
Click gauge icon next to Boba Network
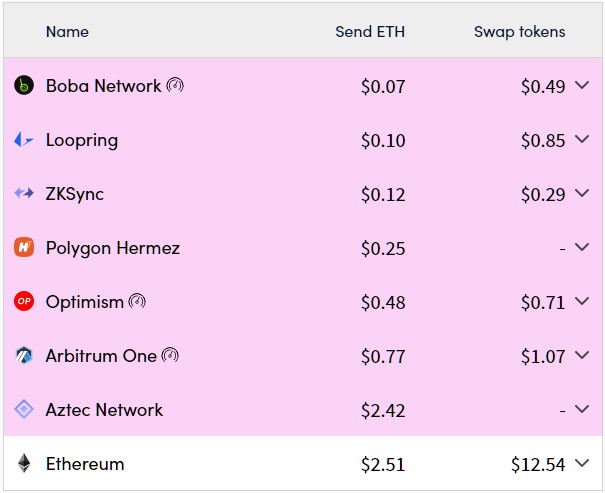point(175,86)
